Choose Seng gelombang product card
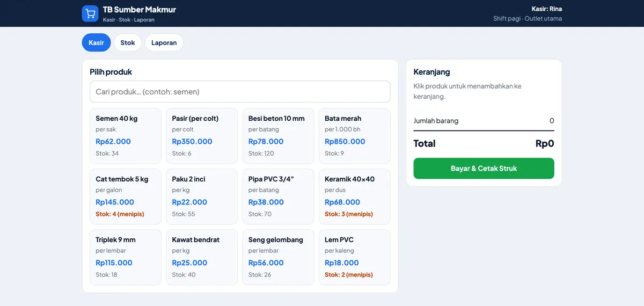 tap(279, 257)
